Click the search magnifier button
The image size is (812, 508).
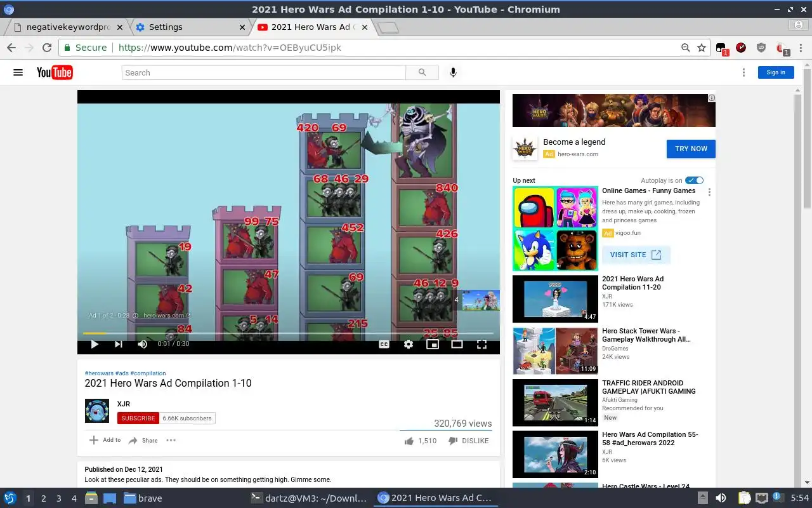(422, 72)
